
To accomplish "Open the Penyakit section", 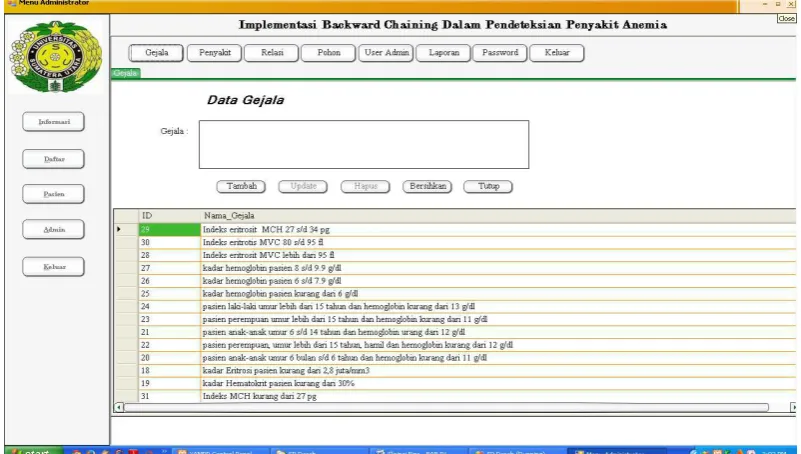I will click(x=214, y=53).
